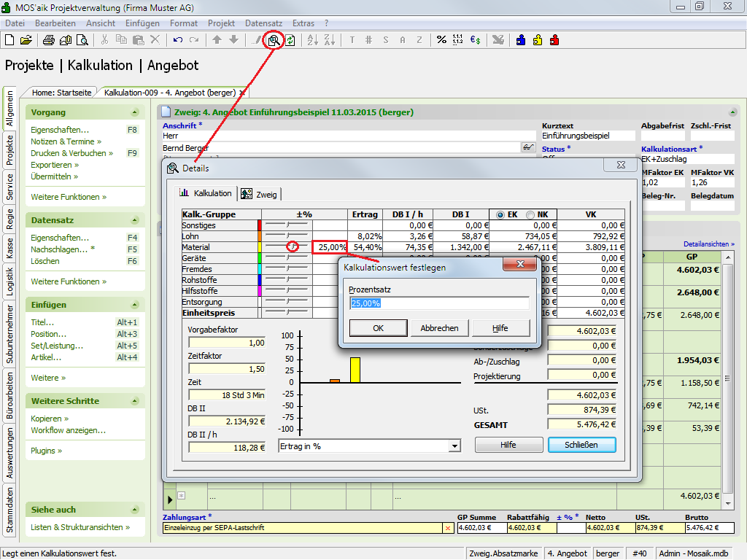Viewport: 747px width, 560px height.
Task: Click the open folder toolbar icon
Action: coord(26,40)
